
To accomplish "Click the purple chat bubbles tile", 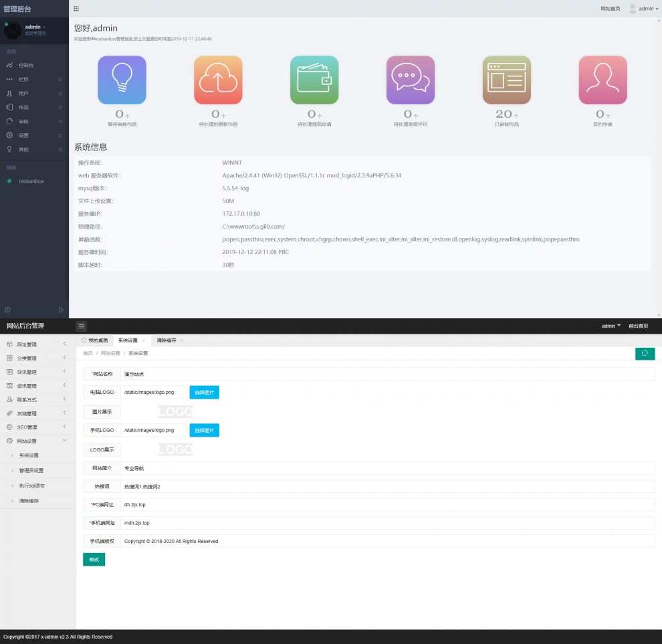I will click(x=411, y=80).
